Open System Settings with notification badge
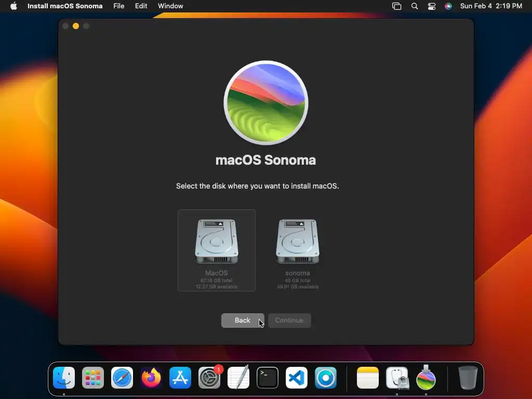Viewport: 532px width, 399px height. [x=209, y=378]
